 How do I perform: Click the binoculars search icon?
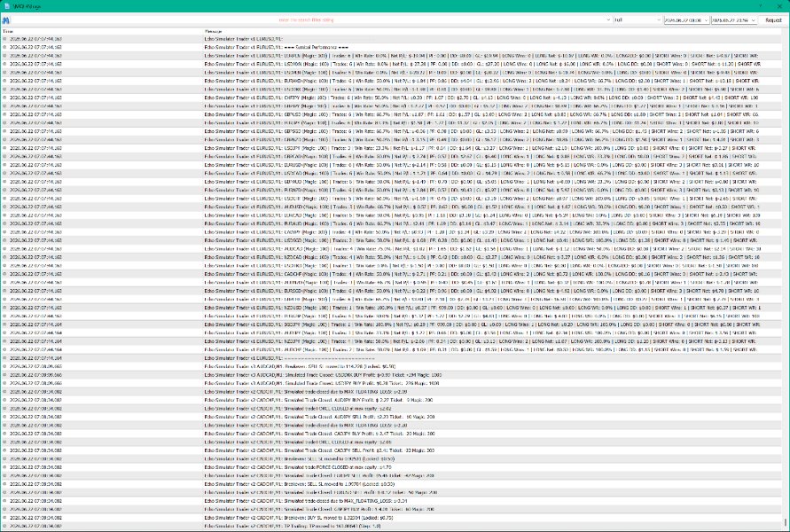click(x=5, y=20)
